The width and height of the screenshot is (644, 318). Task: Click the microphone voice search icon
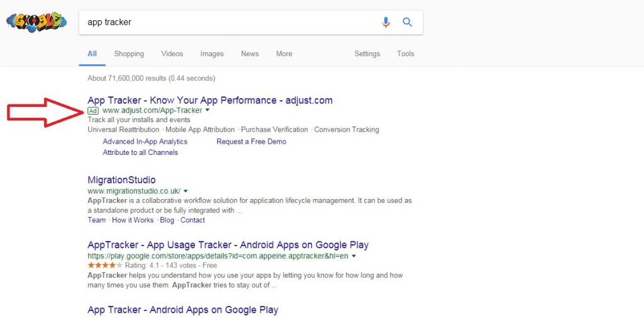[386, 22]
